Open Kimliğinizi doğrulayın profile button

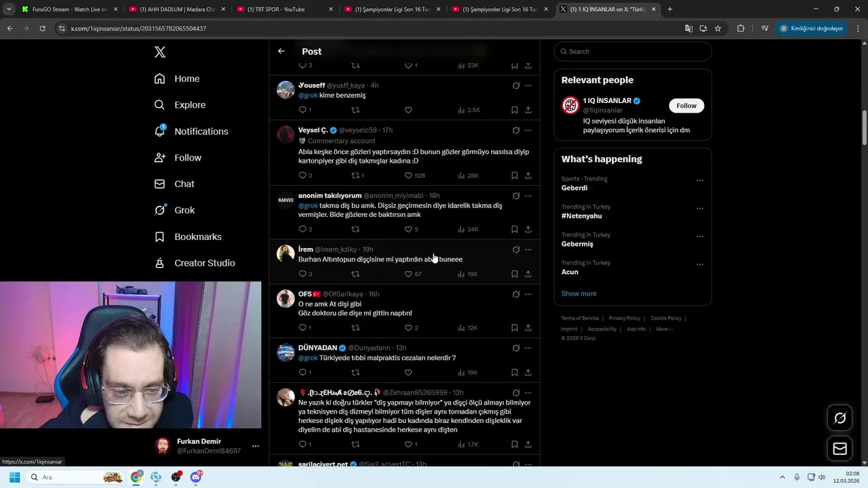[x=811, y=28]
